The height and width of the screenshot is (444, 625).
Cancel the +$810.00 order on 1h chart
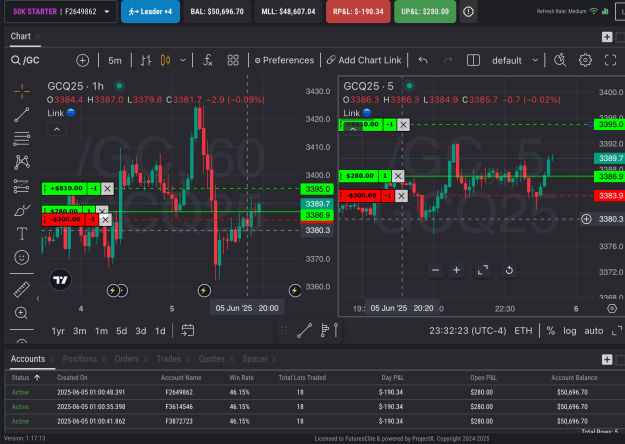[107, 189]
